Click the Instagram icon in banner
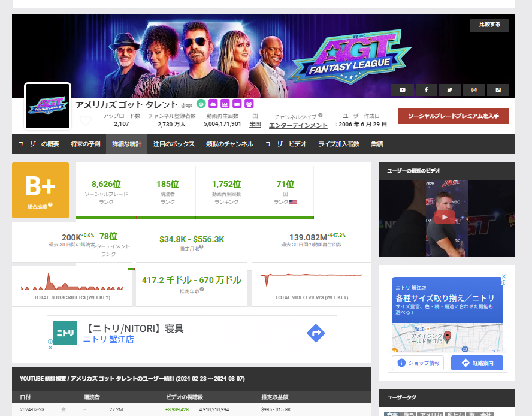Image resolution: width=532 pixels, height=416 pixels. tap(474, 90)
